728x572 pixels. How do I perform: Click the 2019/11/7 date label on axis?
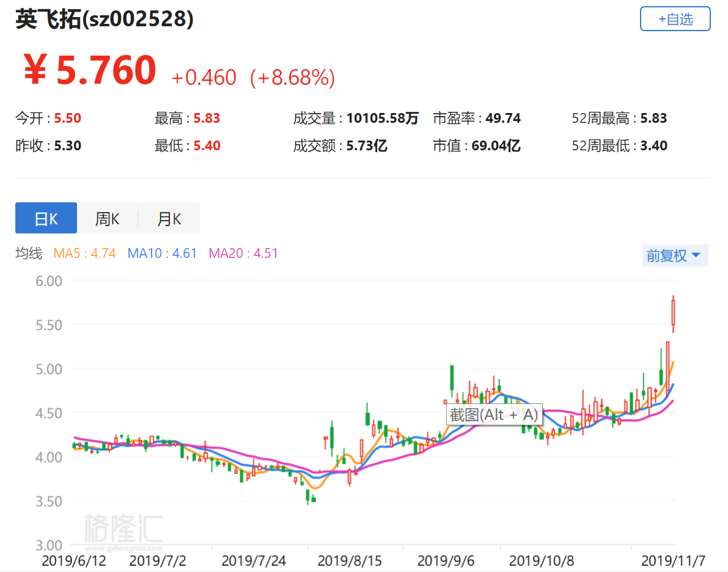(673, 561)
